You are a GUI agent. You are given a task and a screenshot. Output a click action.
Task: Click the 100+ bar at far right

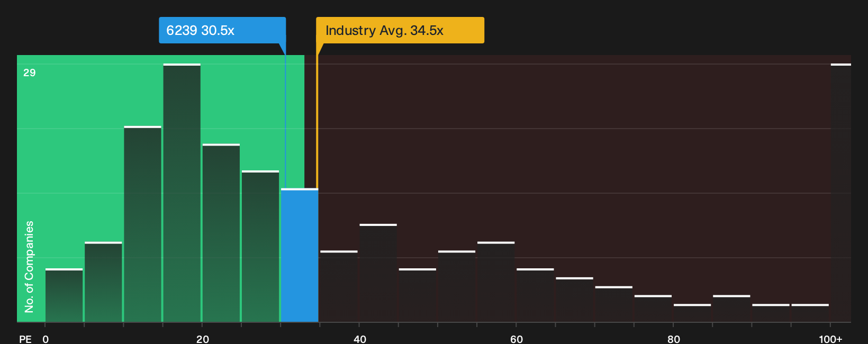click(x=841, y=193)
